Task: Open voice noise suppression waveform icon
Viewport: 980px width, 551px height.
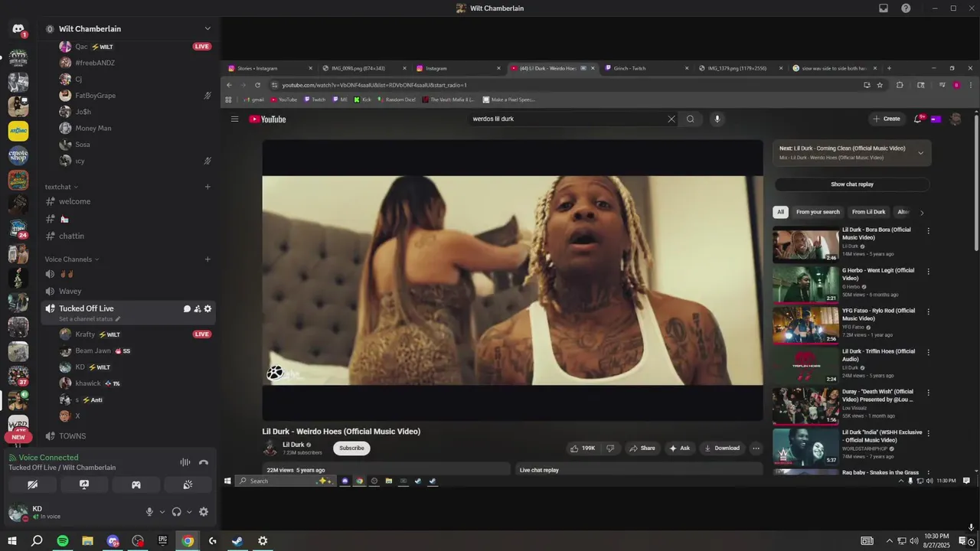Action: [x=185, y=462]
